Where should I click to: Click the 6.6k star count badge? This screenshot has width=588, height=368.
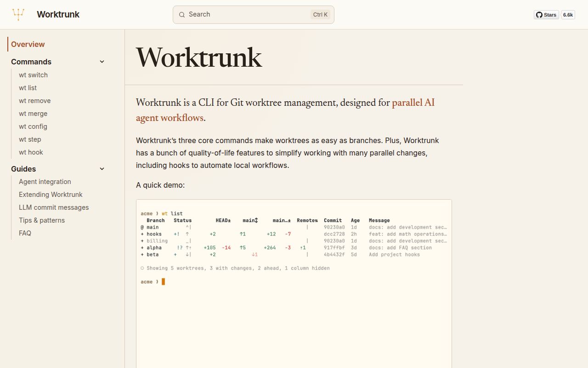tap(568, 15)
